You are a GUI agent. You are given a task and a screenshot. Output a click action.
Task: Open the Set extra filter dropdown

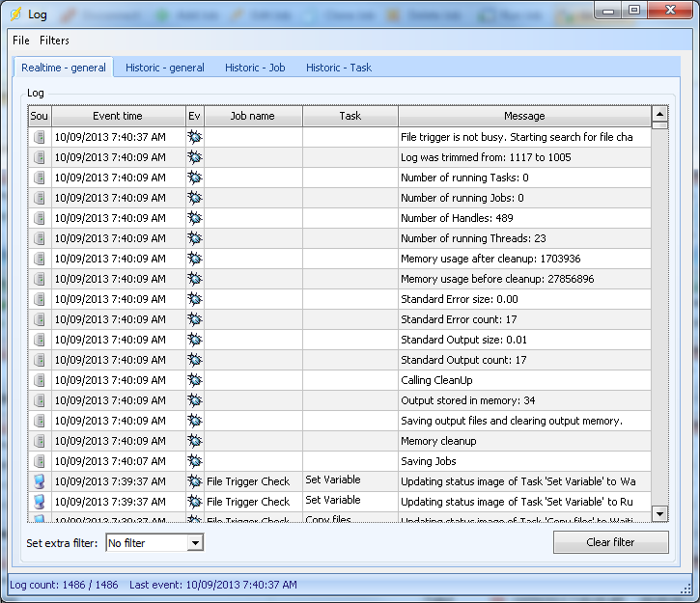click(195, 543)
